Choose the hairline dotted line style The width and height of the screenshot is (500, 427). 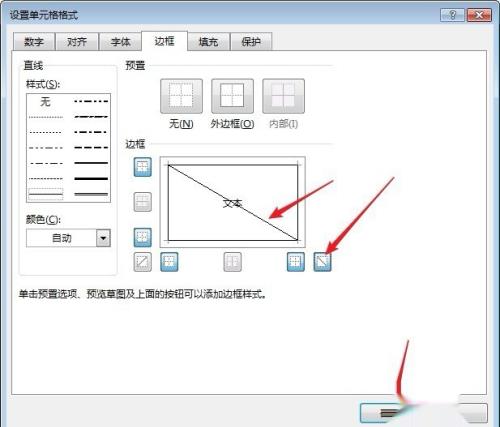click(46, 117)
